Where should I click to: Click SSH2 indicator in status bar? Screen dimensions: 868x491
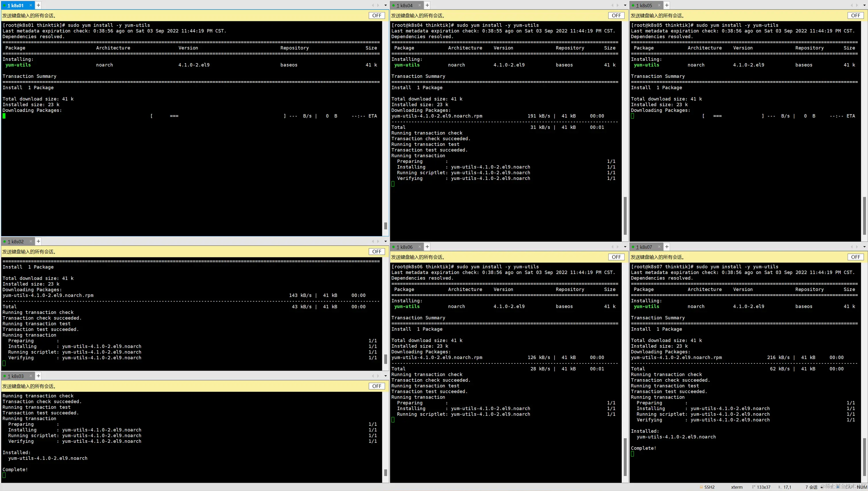coord(709,487)
